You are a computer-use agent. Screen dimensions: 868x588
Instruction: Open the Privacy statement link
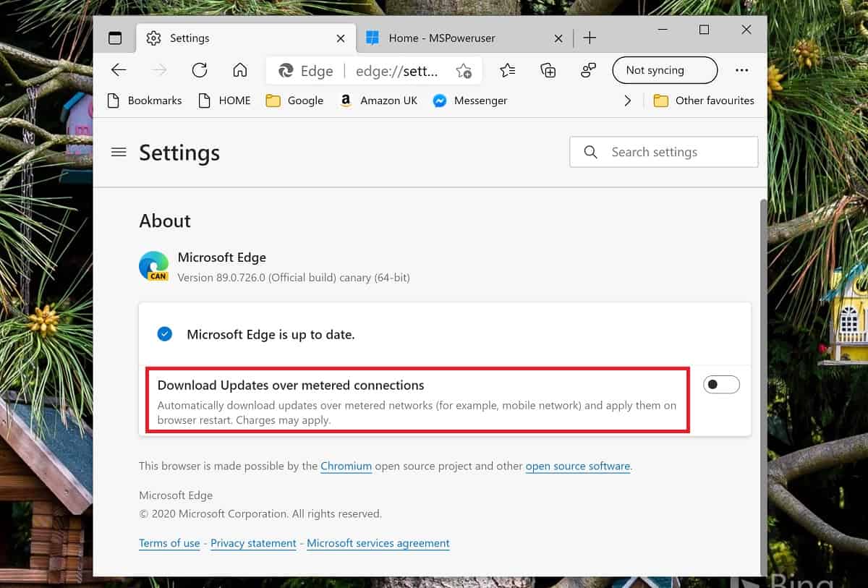click(253, 543)
